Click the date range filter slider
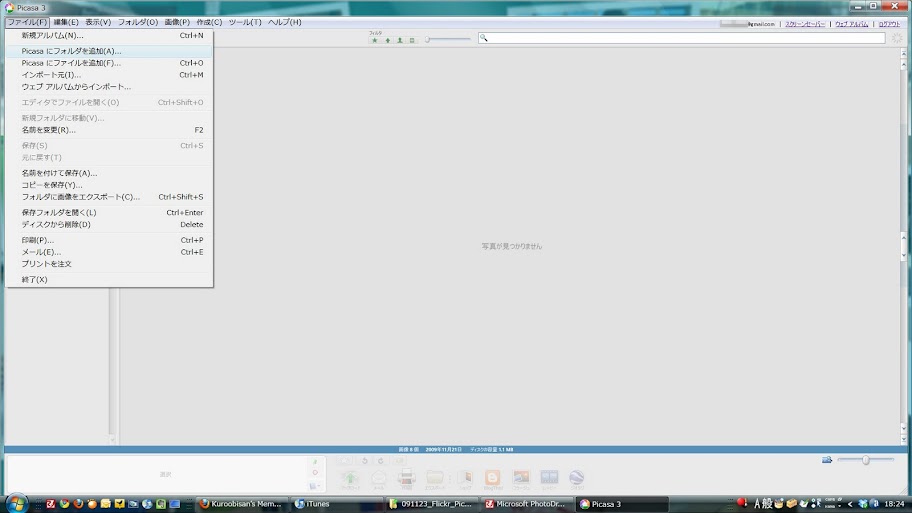 click(x=447, y=40)
